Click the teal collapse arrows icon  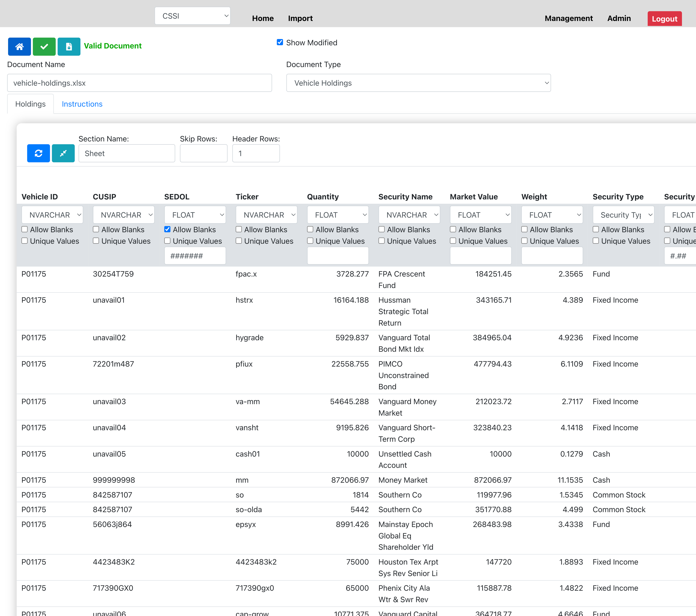(63, 153)
